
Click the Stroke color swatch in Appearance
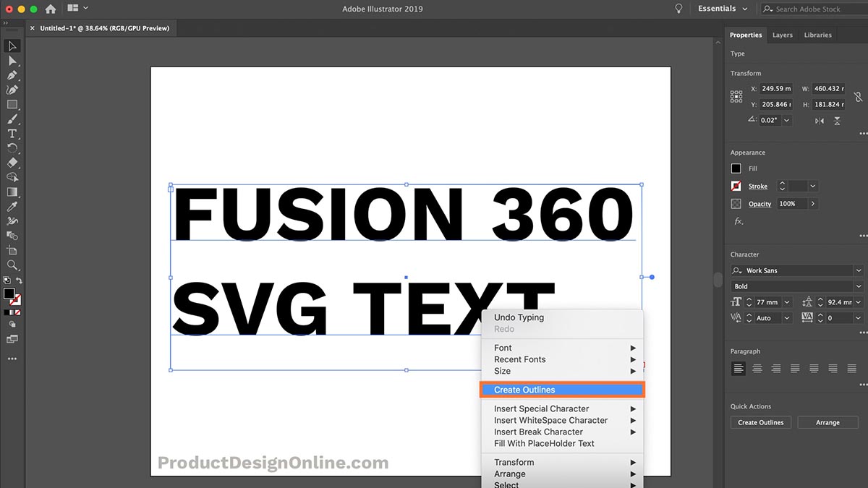[736, 186]
